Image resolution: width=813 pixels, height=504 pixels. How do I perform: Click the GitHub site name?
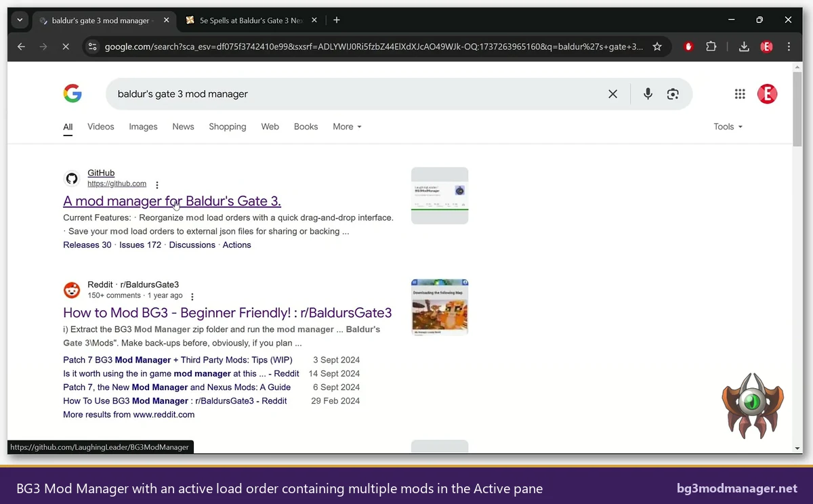pos(101,173)
